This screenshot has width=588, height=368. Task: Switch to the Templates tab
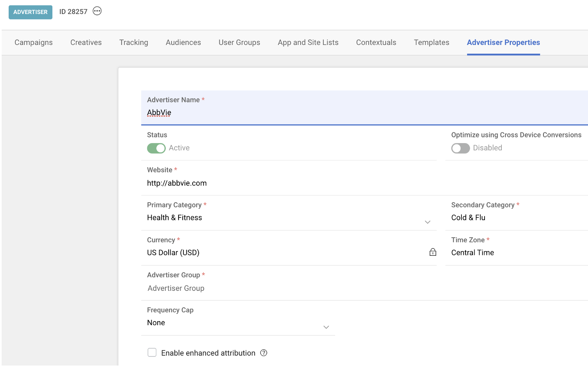pyautogui.click(x=432, y=42)
